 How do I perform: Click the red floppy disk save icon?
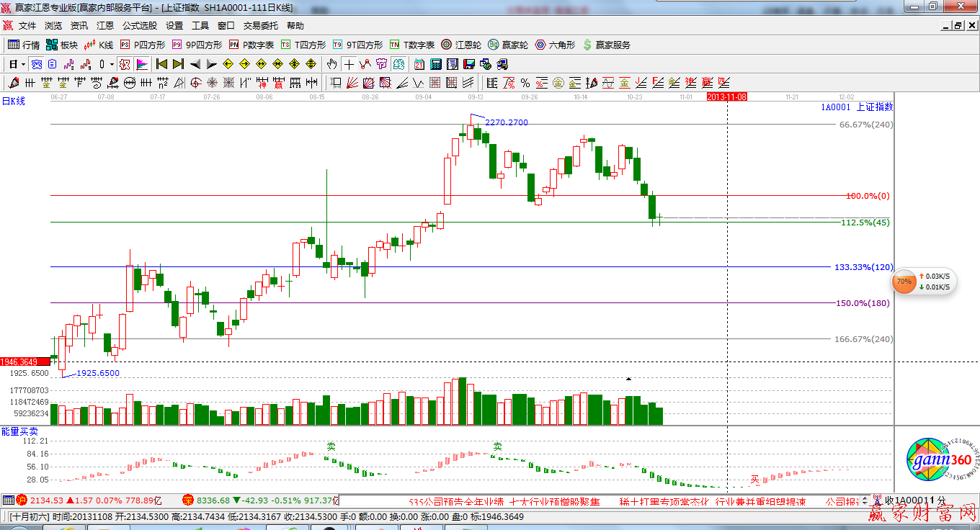pos(469,64)
